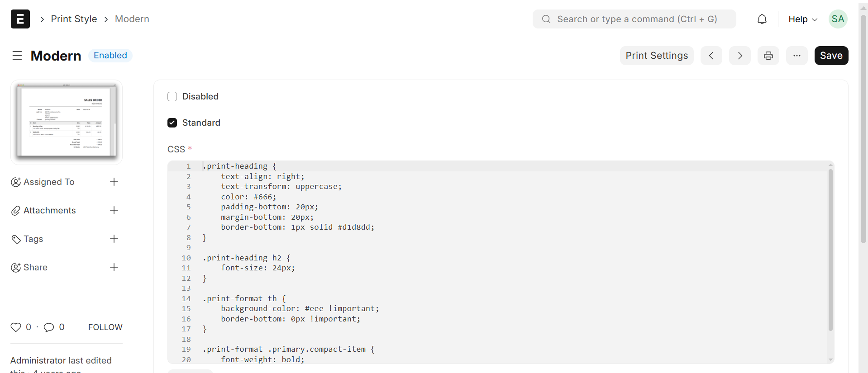Open the three-dots more actions menu
This screenshot has height=373, width=868.
coord(796,56)
